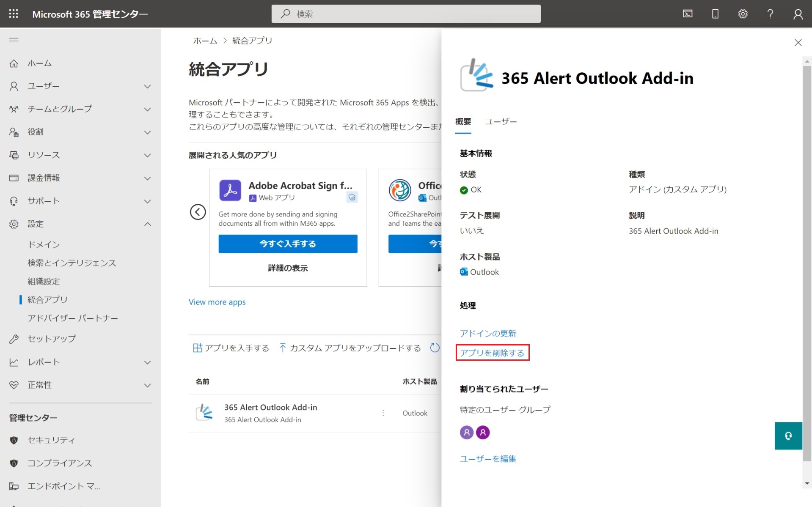The height and width of the screenshot is (507, 812).
Task: Open the account profile icon
Action: (x=798, y=14)
